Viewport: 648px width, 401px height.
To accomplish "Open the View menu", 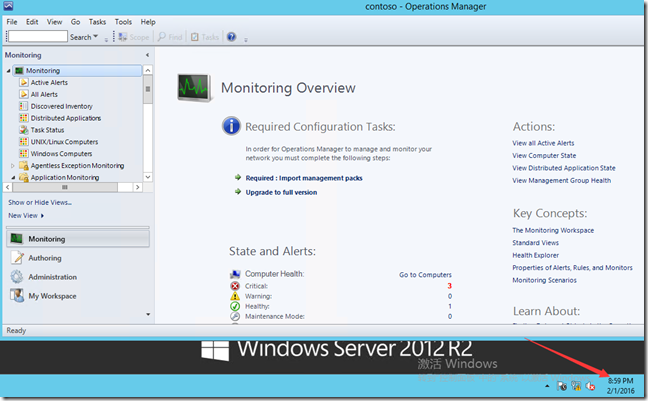I will tap(54, 22).
